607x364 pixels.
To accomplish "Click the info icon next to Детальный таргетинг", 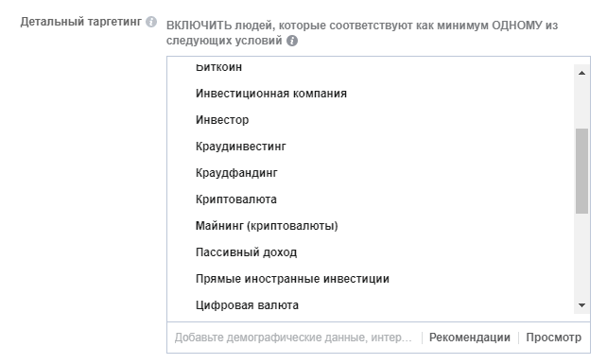I will pyautogui.click(x=151, y=22).
